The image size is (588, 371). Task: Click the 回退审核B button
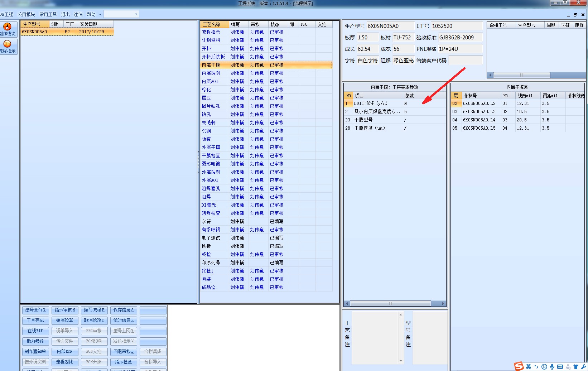pyautogui.click(x=124, y=352)
